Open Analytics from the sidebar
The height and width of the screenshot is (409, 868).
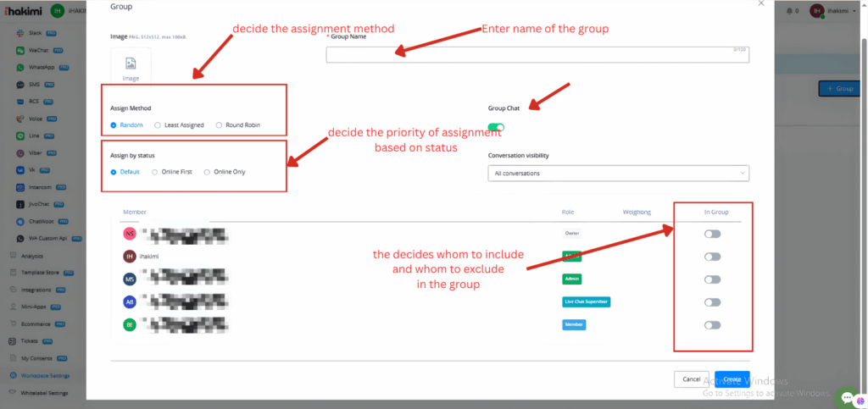pyautogui.click(x=32, y=255)
